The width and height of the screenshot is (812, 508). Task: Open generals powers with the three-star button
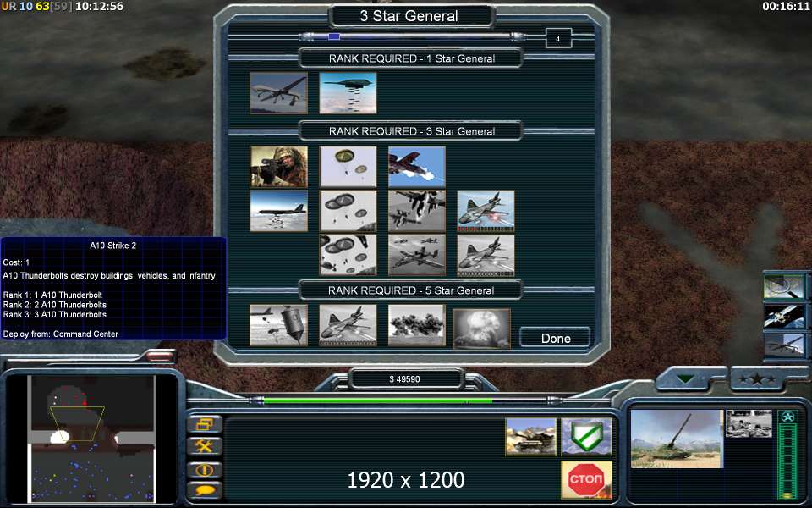coord(757,379)
